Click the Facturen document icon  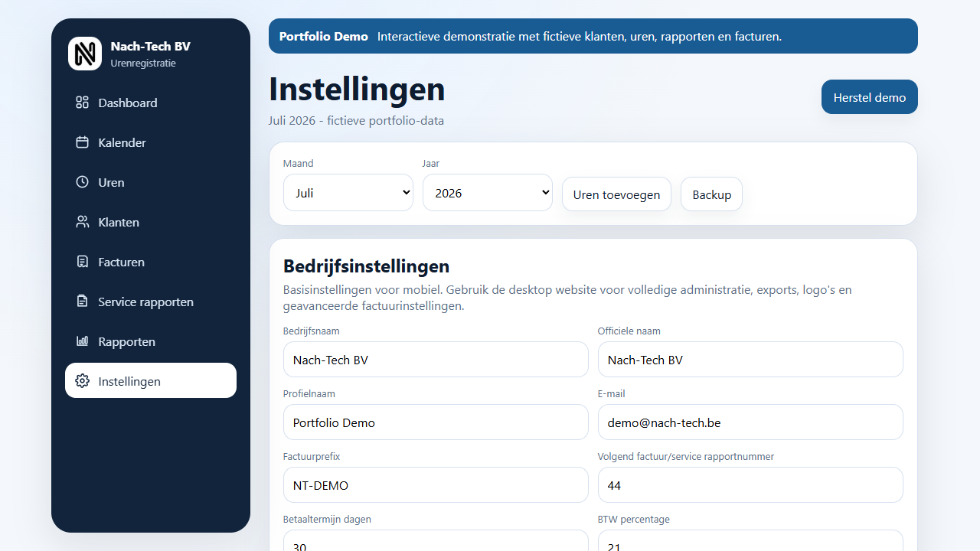point(82,262)
